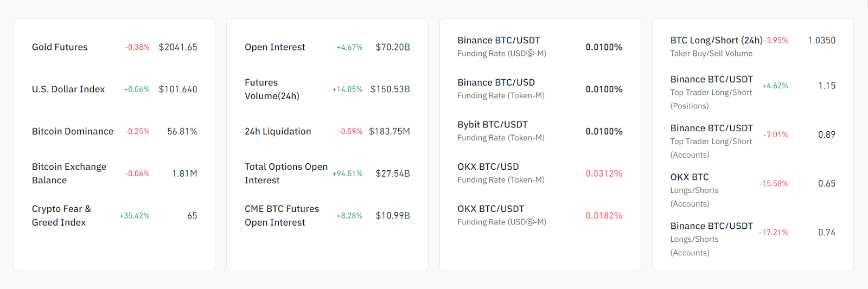View the Crypto Fear & Greed Index
Screen dimensions: 868x289
(x=61, y=216)
